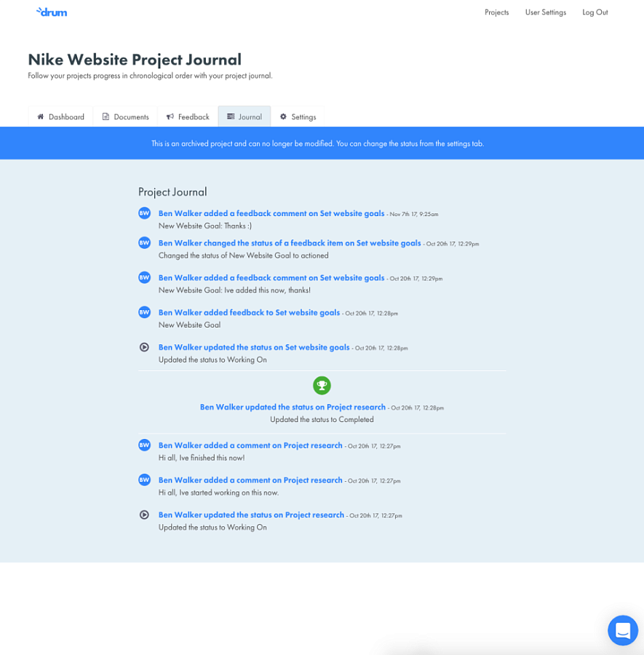This screenshot has height=655, width=644.
Task: Open the comment entry with 'Ive finished this now'
Action: tap(250, 445)
